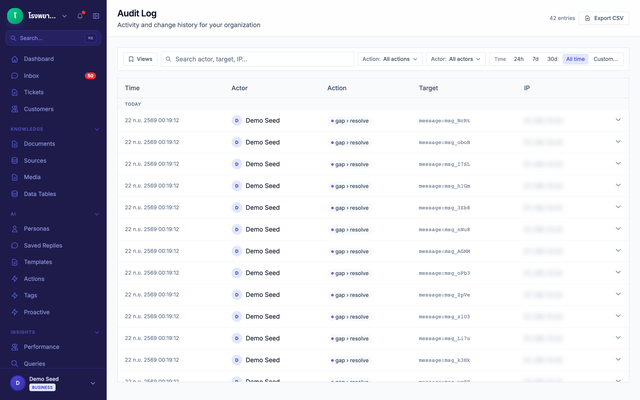Click the 'Search actor, target, IP...' field

258,59
